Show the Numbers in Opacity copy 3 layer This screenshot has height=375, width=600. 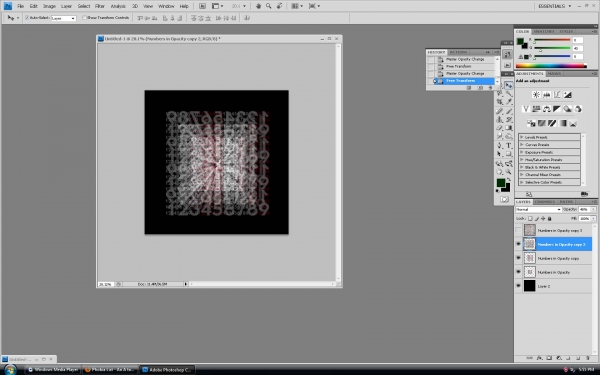tap(518, 230)
